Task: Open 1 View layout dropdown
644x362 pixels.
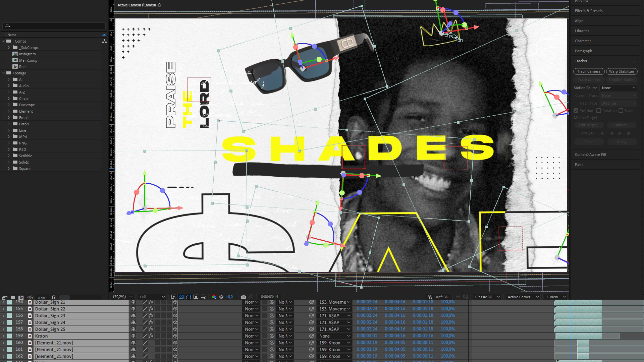Action: [555, 297]
